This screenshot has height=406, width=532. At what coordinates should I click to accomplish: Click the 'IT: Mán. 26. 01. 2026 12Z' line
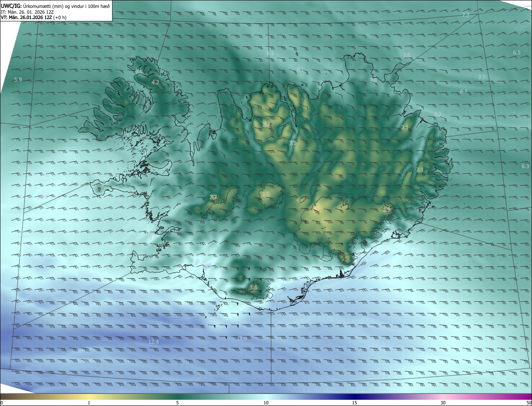[x=27, y=12]
